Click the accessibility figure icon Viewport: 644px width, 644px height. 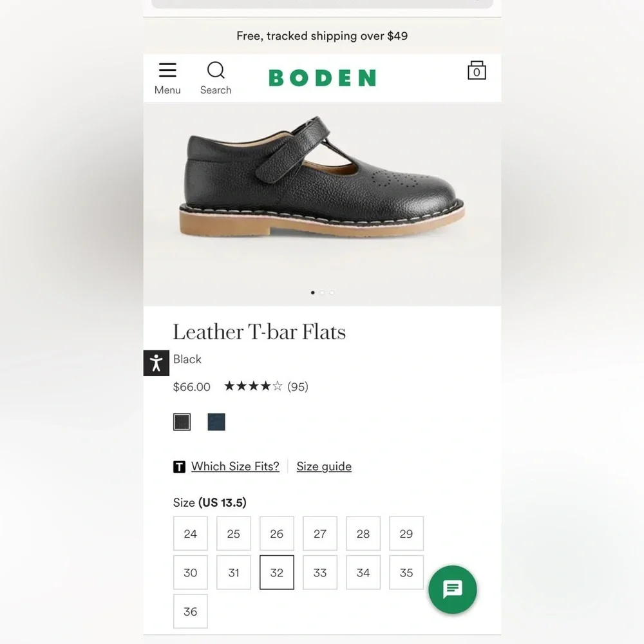(156, 363)
